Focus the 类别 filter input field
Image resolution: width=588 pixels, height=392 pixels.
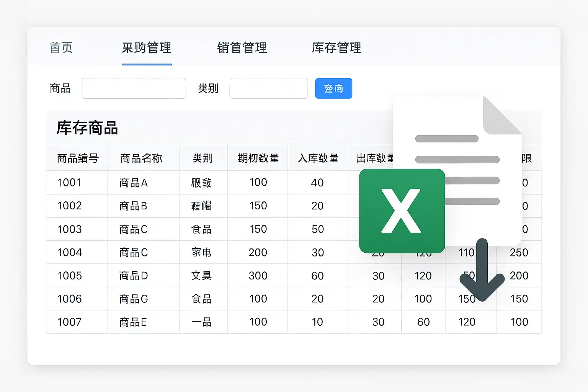tap(269, 88)
